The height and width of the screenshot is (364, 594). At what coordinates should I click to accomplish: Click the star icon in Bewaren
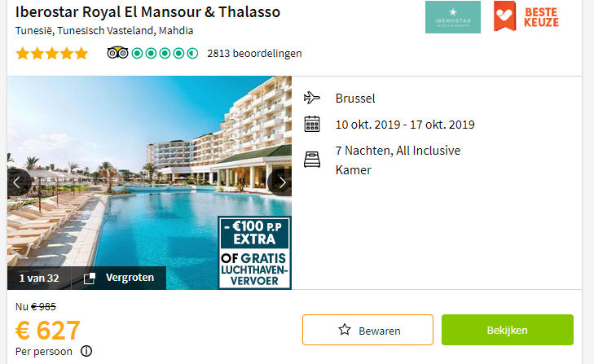click(345, 330)
